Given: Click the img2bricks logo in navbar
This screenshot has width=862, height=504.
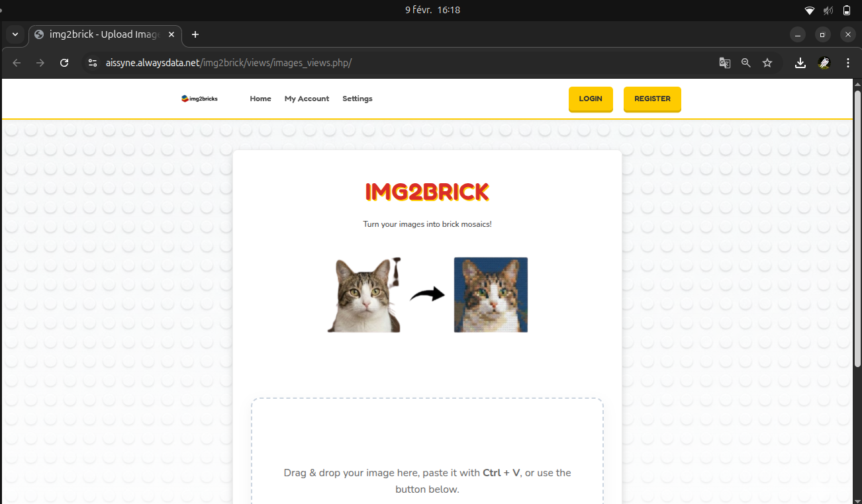Looking at the screenshot, I should click(x=199, y=99).
